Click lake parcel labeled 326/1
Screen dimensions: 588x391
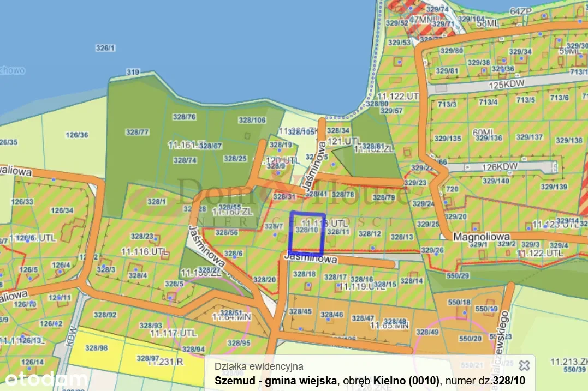coord(105,48)
